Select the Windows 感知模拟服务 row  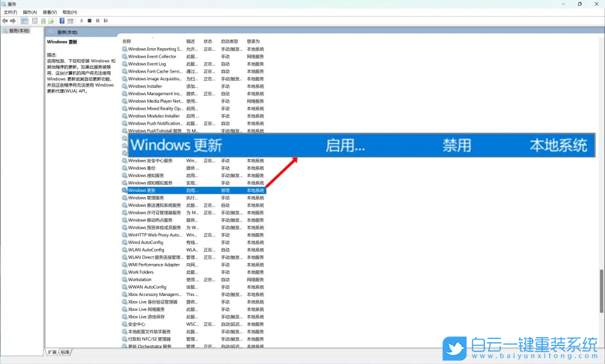point(194,183)
